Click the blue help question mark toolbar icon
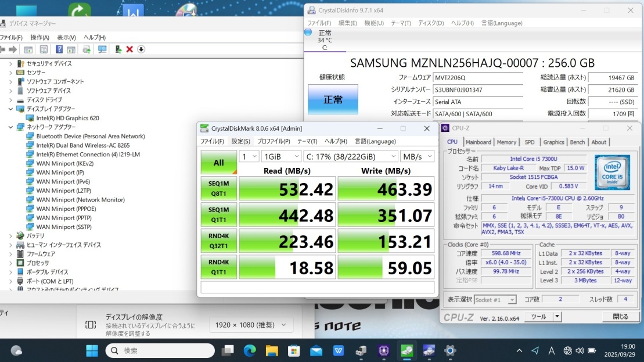The width and height of the screenshot is (644, 362). coord(59,49)
